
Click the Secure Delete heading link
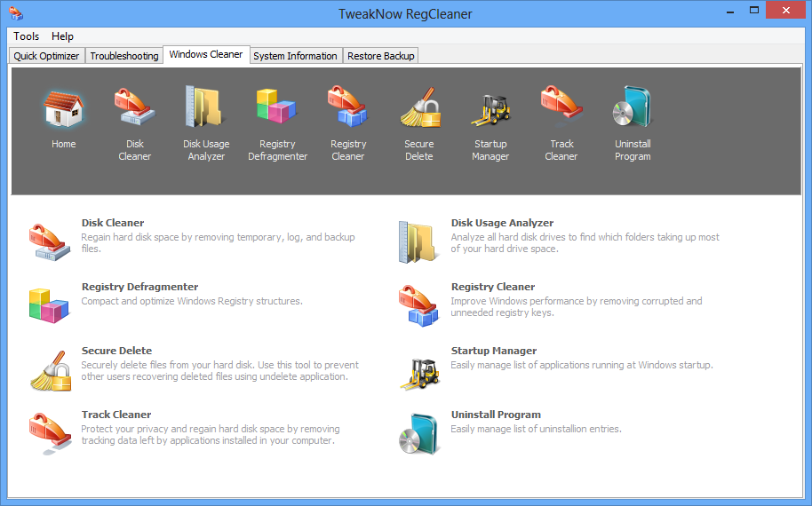click(116, 351)
